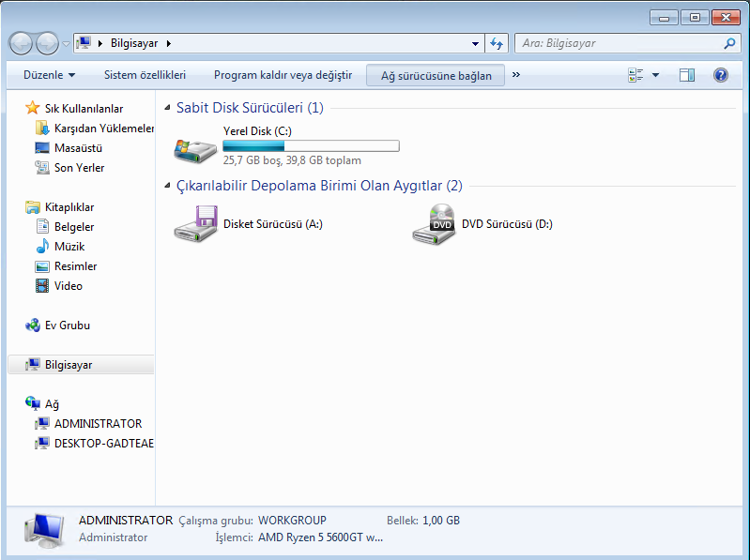750x560 pixels.
Task: Click the Video filmstrip icon
Action: tap(42, 286)
